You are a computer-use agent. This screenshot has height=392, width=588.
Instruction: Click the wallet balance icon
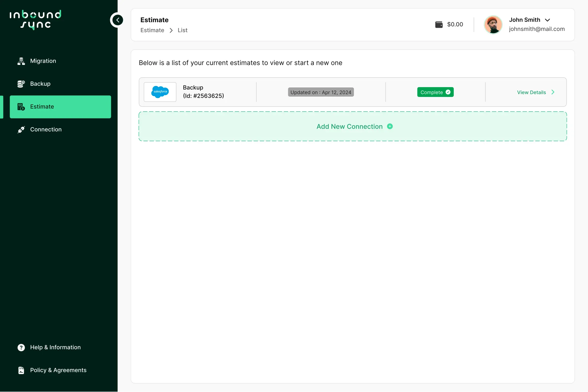tap(439, 25)
